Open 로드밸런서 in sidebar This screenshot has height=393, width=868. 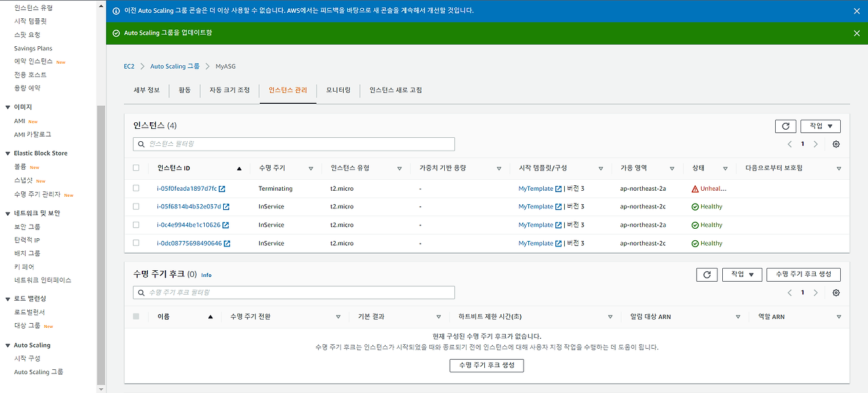coord(29,312)
